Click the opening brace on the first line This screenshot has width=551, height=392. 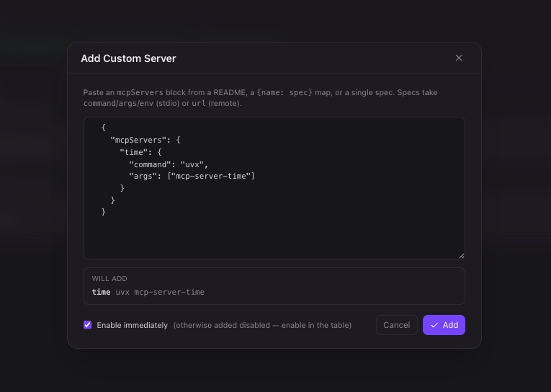(103, 128)
